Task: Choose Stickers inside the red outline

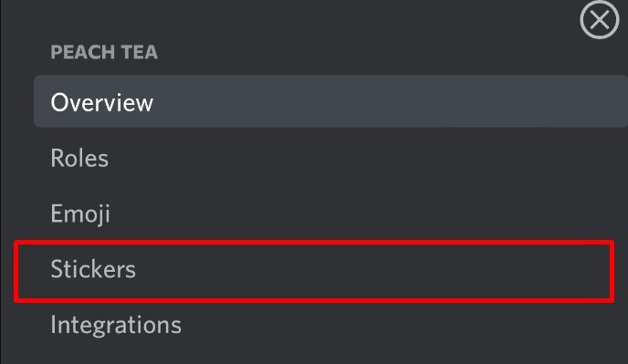Action: 314,271
